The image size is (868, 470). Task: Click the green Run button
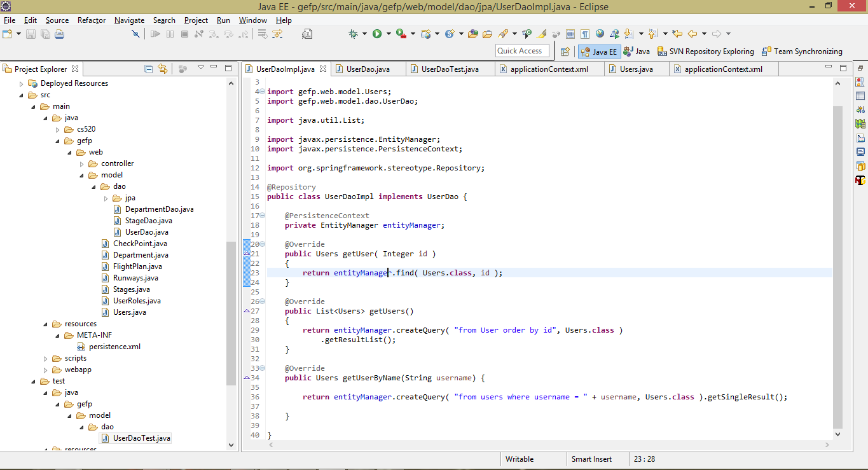[377, 34]
